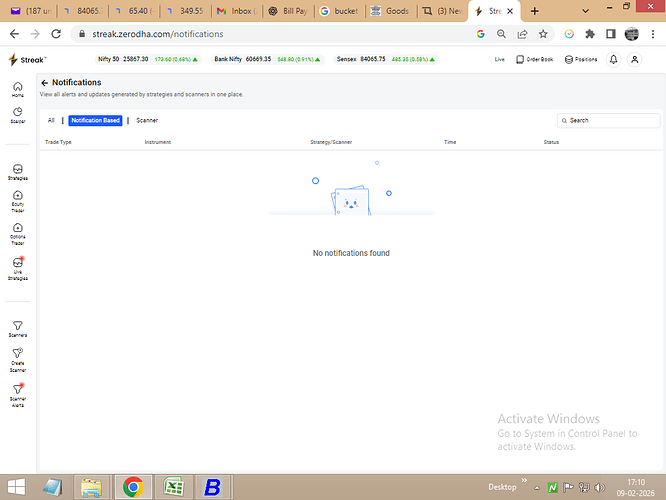
Task: Open Scanners from the sidebar
Action: coord(17,327)
